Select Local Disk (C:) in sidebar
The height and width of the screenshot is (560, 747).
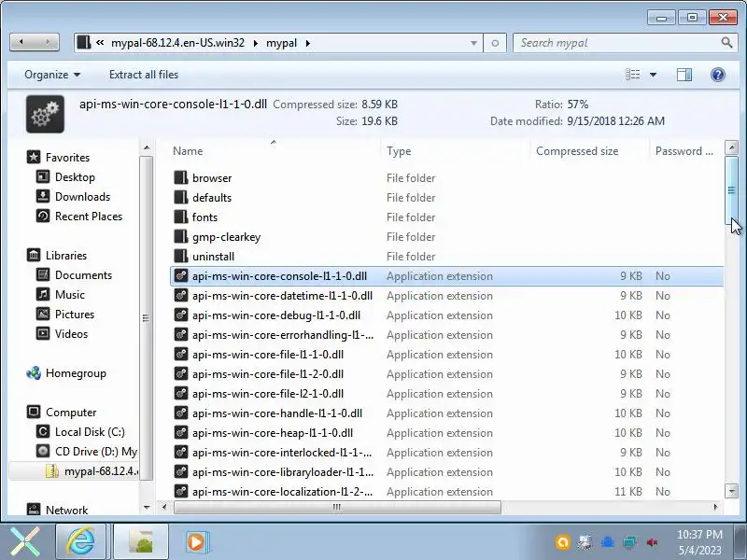pyautogui.click(x=90, y=431)
